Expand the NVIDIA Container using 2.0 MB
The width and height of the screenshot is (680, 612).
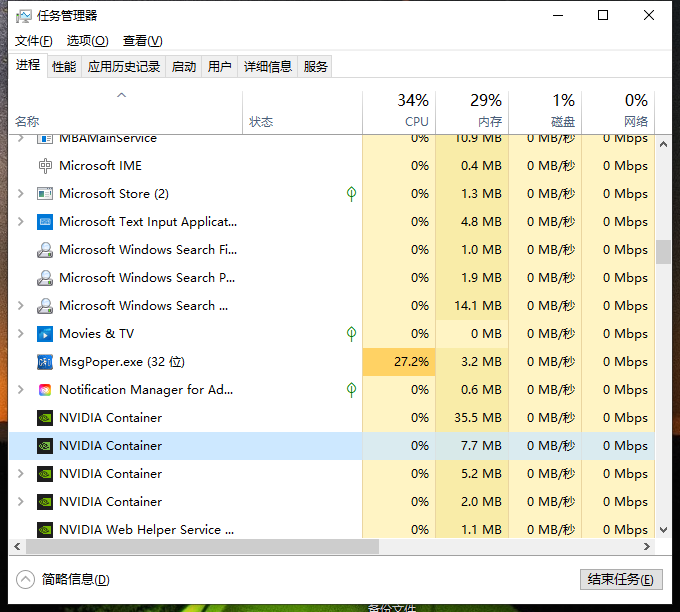click(20, 502)
